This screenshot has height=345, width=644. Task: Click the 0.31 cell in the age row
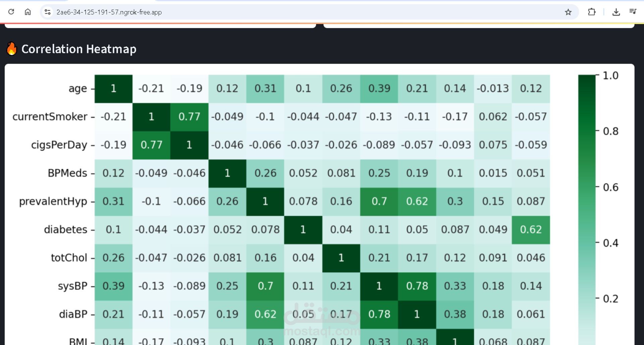265,89
